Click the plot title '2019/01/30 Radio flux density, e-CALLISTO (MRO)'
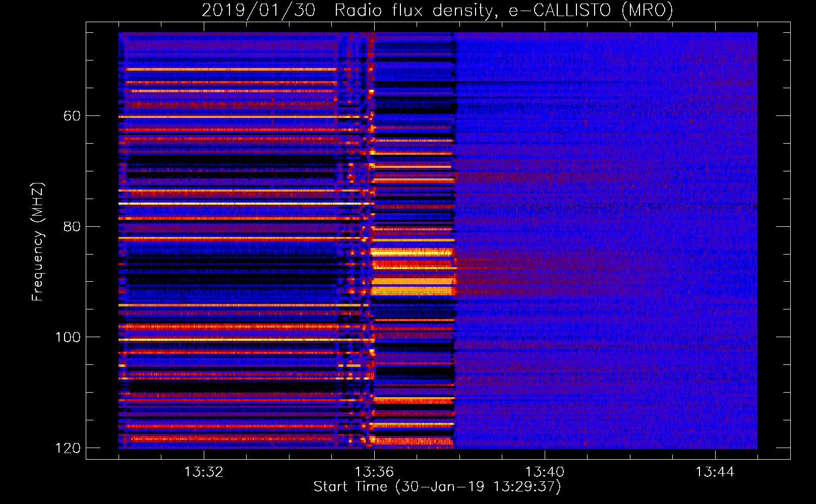This screenshot has width=816, height=504. point(437,10)
